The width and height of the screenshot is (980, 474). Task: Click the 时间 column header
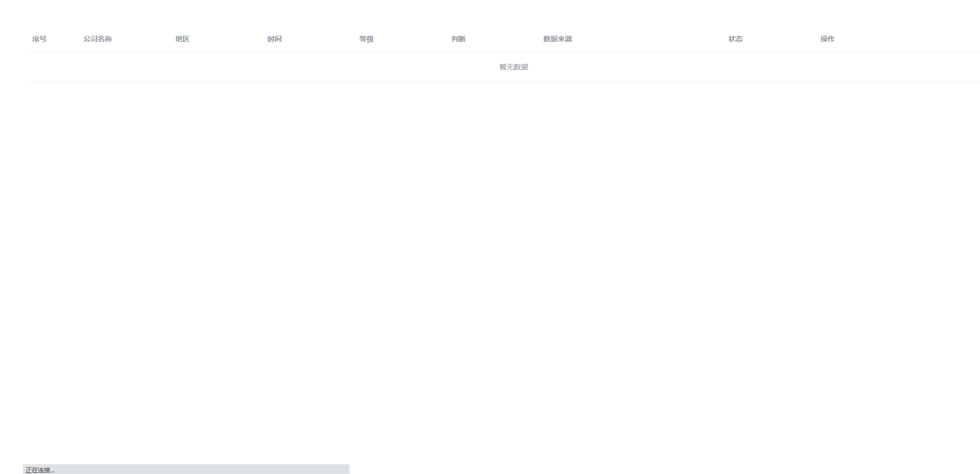pyautogui.click(x=275, y=39)
